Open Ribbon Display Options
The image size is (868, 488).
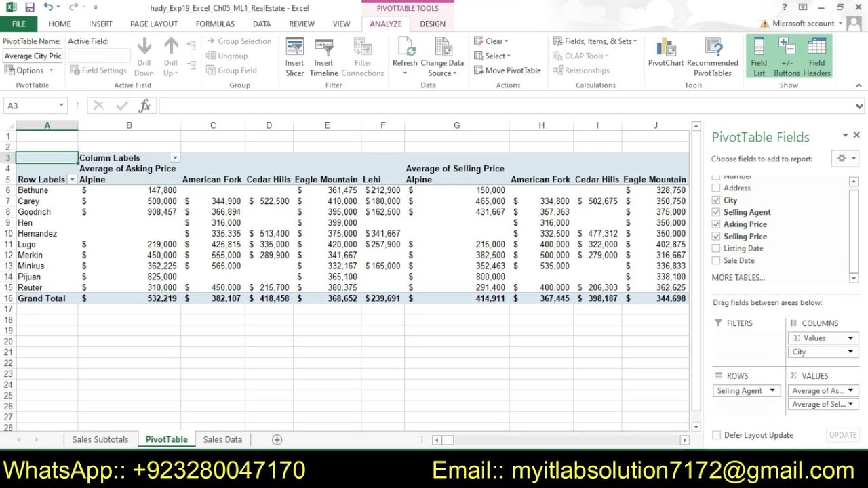click(803, 7)
